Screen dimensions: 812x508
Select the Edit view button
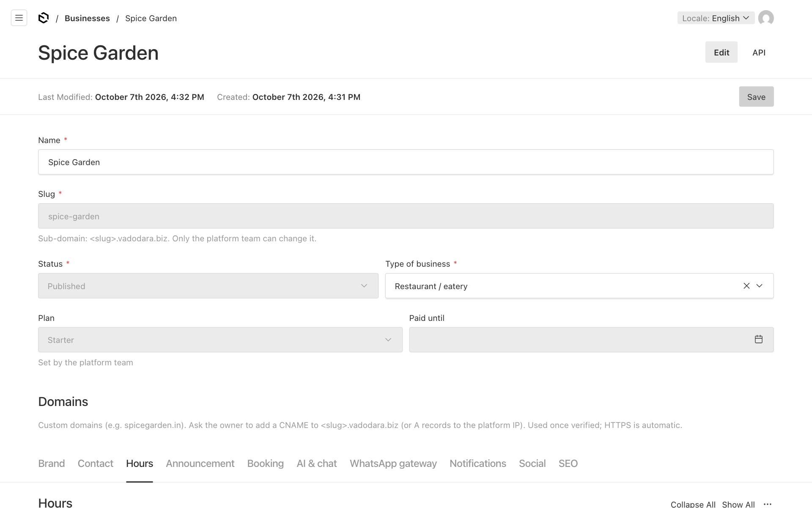tap(721, 52)
